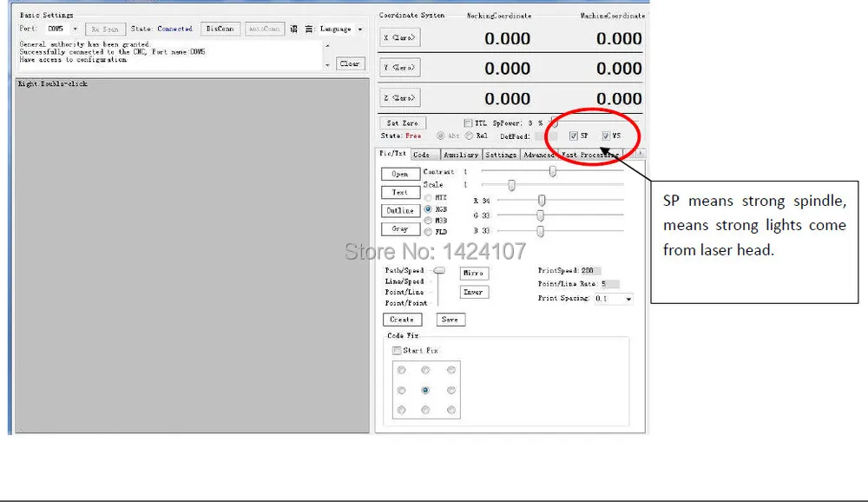Toggle the SP checkbox
The height and width of the screenshot is (502, 868).
click(574, 135)
